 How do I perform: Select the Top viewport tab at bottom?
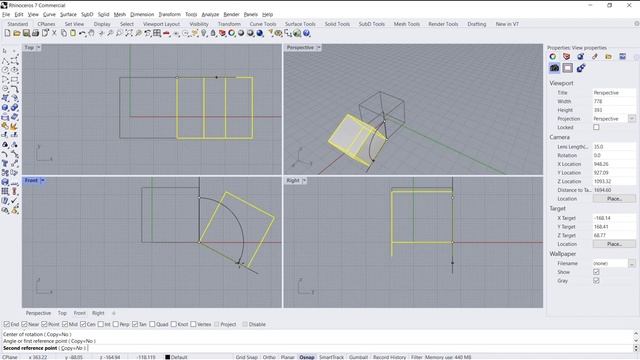tap(62, 313)
